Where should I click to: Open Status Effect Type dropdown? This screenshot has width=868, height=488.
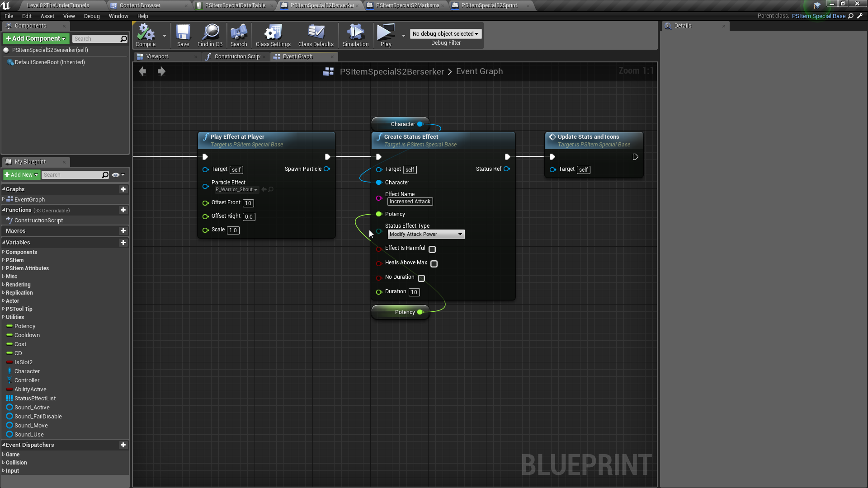(426, 234)
